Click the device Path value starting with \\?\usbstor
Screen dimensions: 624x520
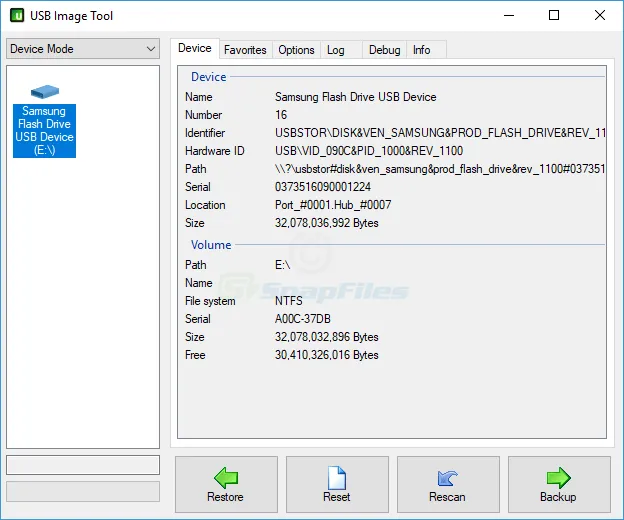click(440, 169)
